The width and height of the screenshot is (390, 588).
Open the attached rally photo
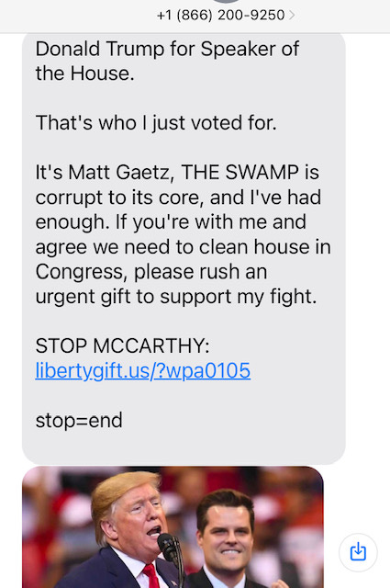point(173,527)
